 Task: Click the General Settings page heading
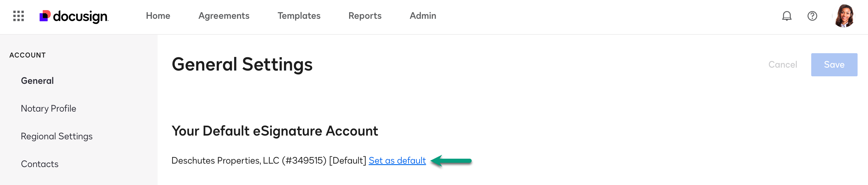coord(242,64)
